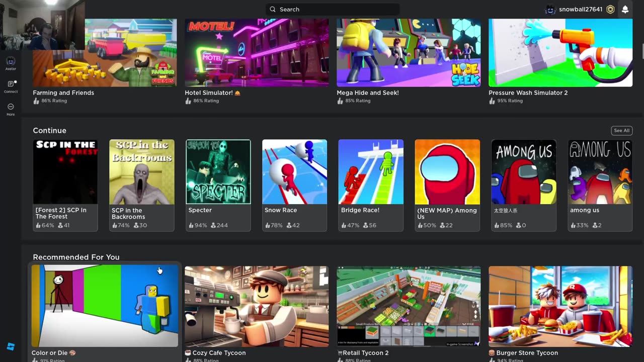644x362 pixels.
Task: Click the search magnifier icon
Action: (x=273, y=9)
